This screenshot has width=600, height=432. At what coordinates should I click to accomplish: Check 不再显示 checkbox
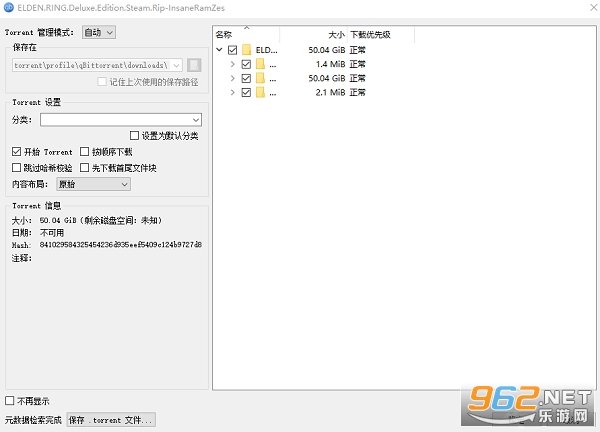pyautogui.click(x=10, y=401)
